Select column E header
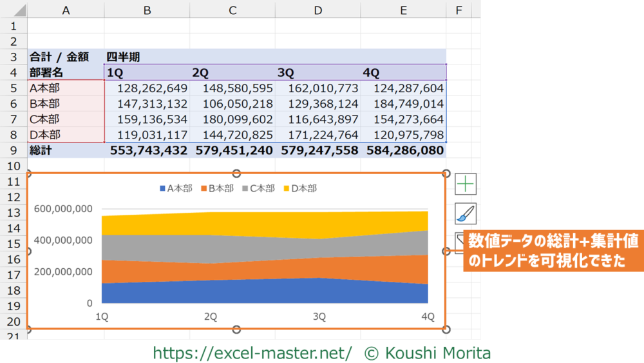 [403, 10]
